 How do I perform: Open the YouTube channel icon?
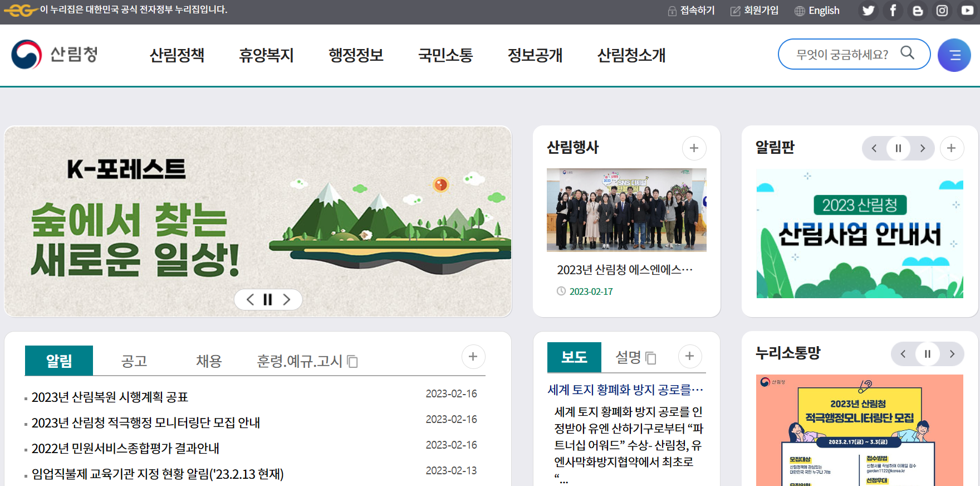[x=967, y=11]
